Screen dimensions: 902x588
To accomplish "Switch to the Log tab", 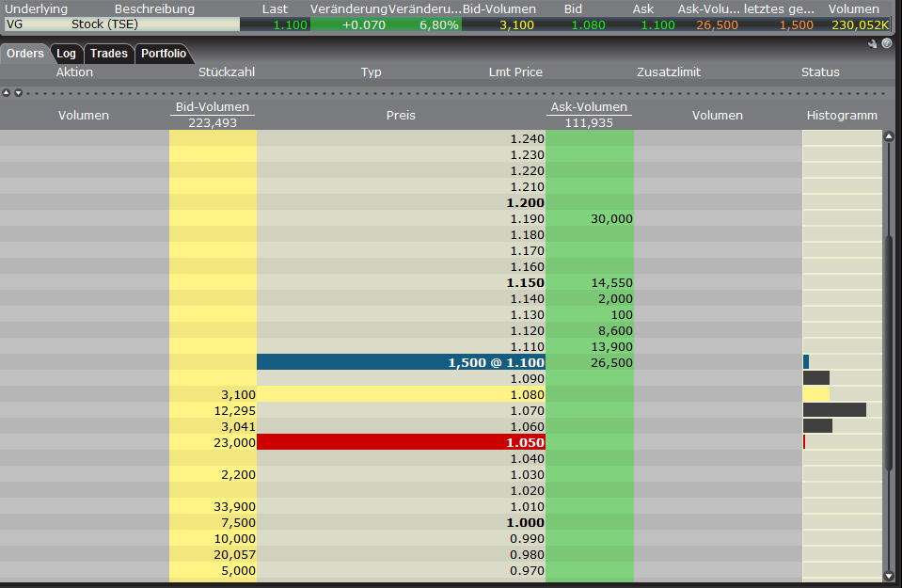I will coord(66,54).
